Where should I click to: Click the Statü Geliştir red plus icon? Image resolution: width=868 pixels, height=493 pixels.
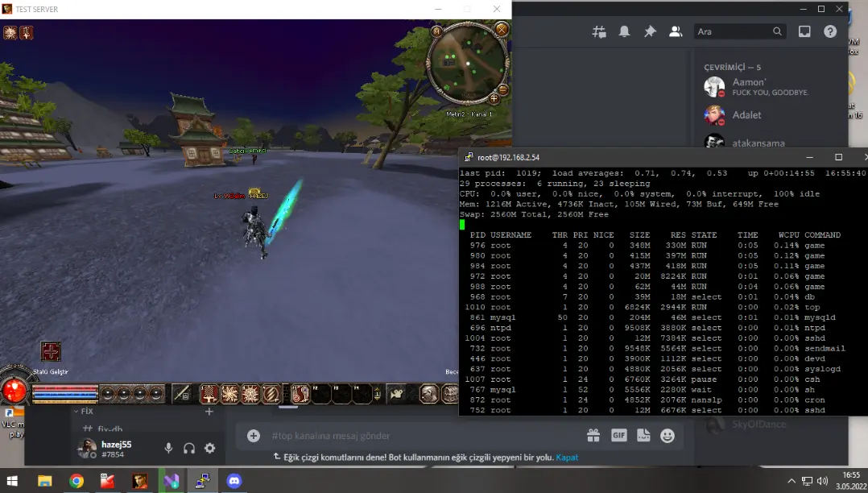(x=51, y=352)
